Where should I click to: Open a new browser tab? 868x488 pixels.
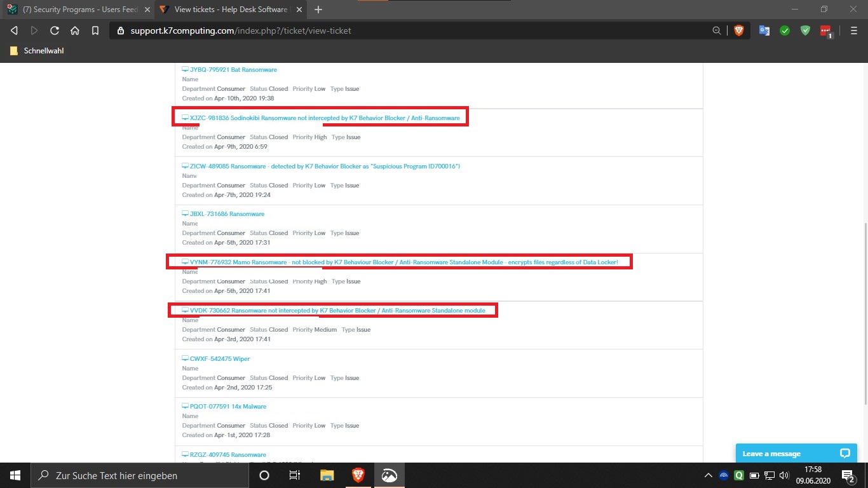click(318, 10)
